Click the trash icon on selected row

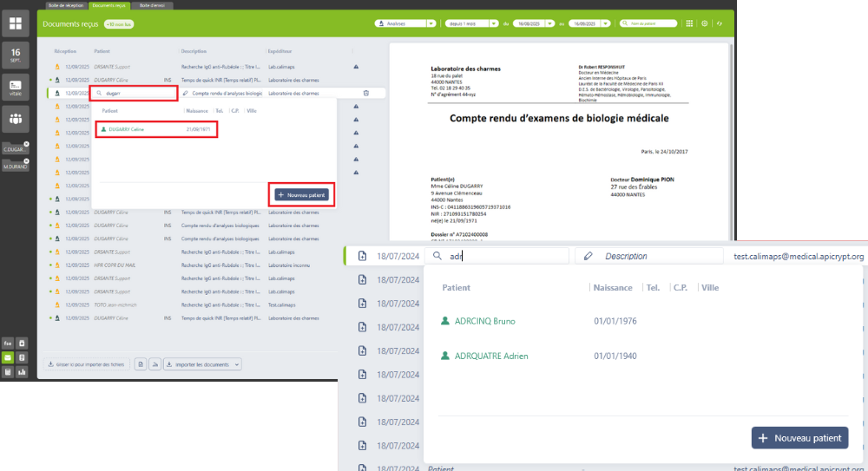365,93
